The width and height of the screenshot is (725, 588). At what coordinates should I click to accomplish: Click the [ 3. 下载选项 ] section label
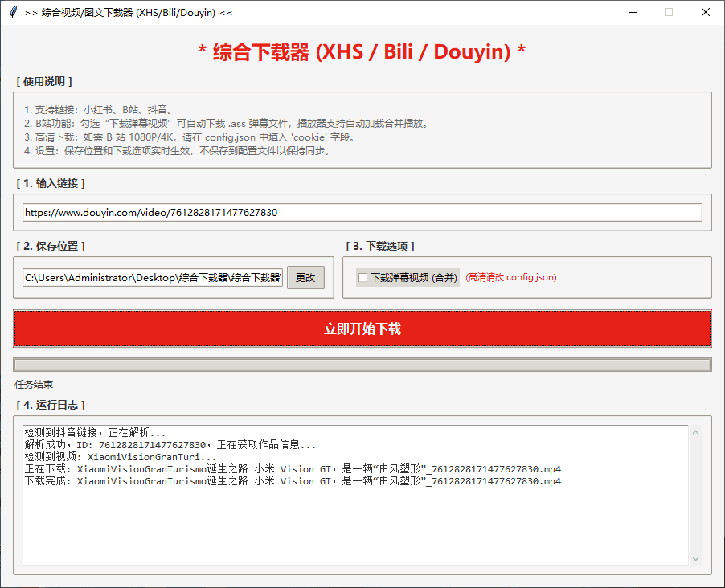[x=380, y=246]
